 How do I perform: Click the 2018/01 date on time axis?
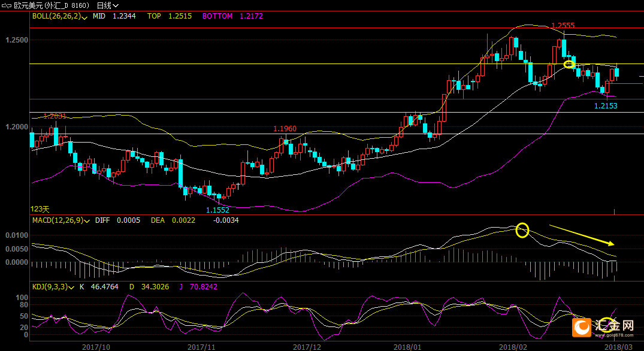[407, 346]
